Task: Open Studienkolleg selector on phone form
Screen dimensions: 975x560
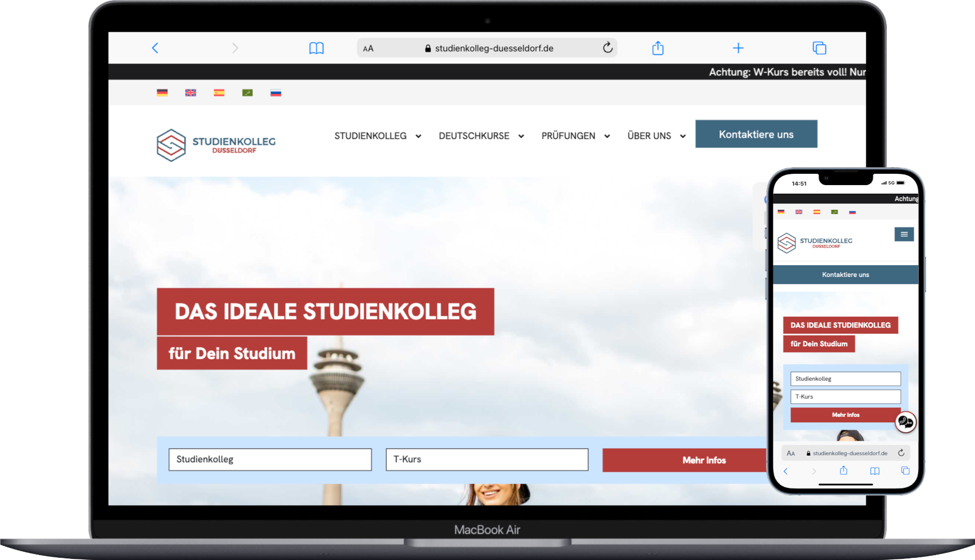Action: 845,379
